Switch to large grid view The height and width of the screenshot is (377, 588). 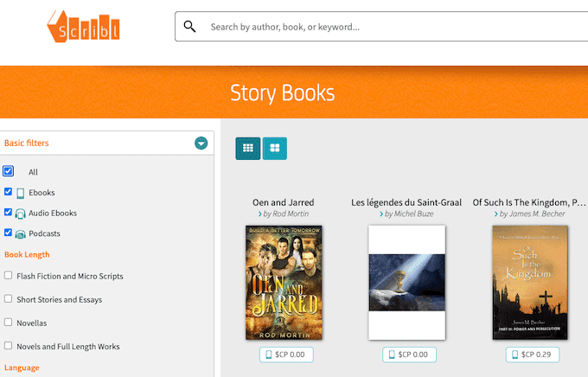click(x=275, y=148)
